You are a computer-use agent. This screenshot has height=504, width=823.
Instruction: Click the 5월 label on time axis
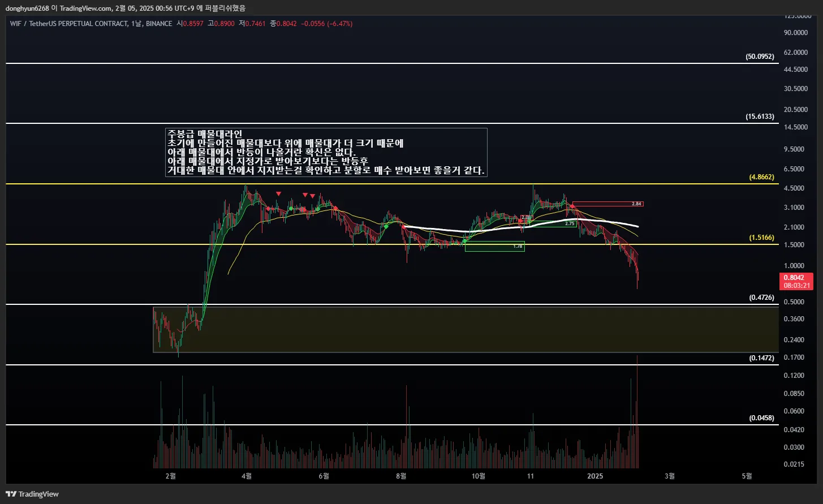click(x=747, y=476)
